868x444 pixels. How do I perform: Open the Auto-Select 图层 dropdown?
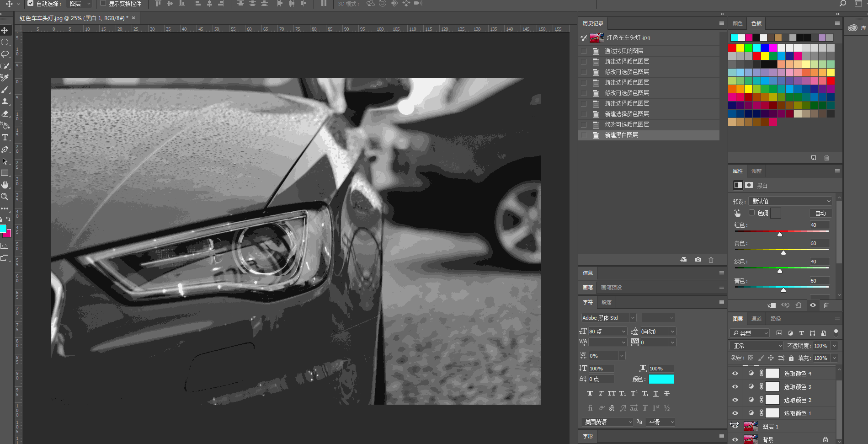(80, 4)
